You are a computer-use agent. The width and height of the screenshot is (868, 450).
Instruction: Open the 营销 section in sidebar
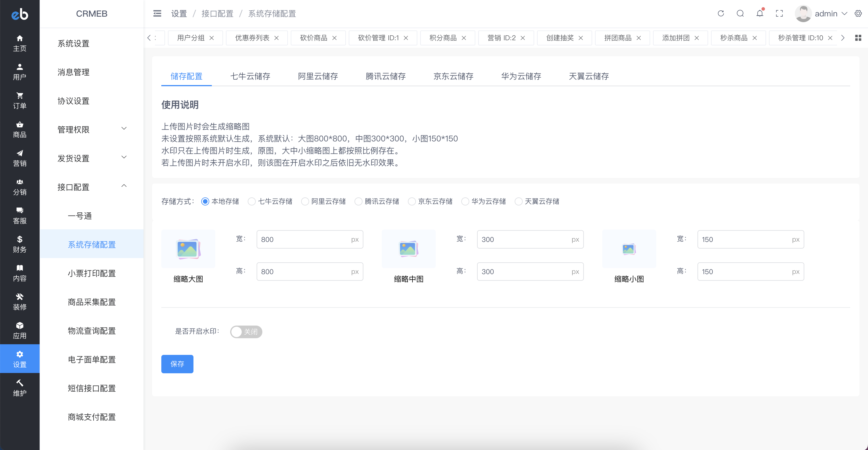[x=20, y=158]
